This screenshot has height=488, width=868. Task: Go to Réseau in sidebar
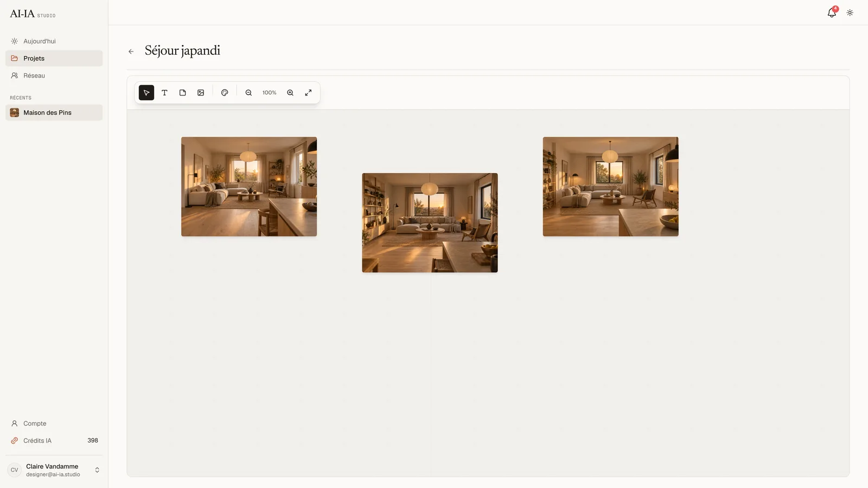coord(54,76)
